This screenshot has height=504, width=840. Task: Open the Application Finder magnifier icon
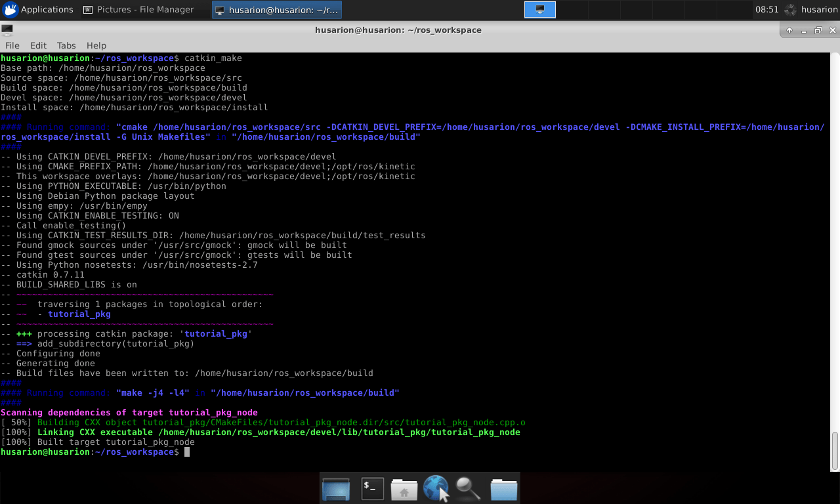point(469,488)
